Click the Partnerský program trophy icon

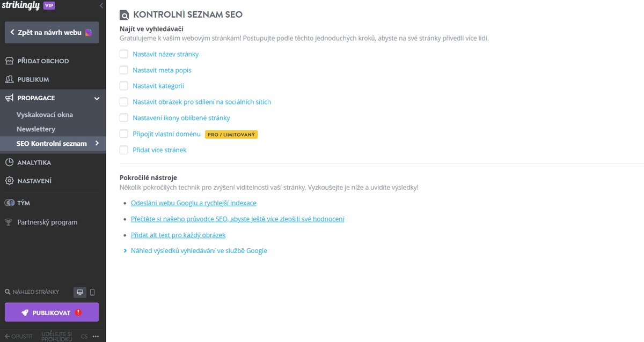[9, 221]
